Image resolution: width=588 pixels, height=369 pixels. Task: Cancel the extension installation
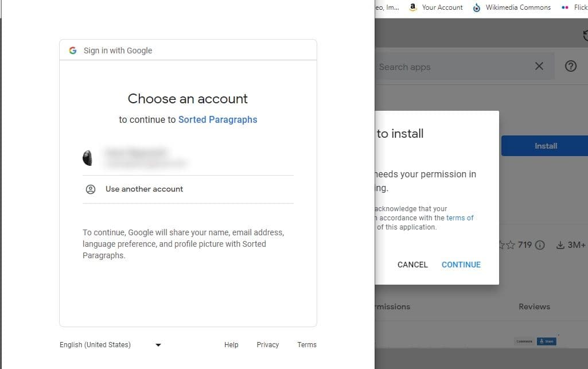click(412, 265)
